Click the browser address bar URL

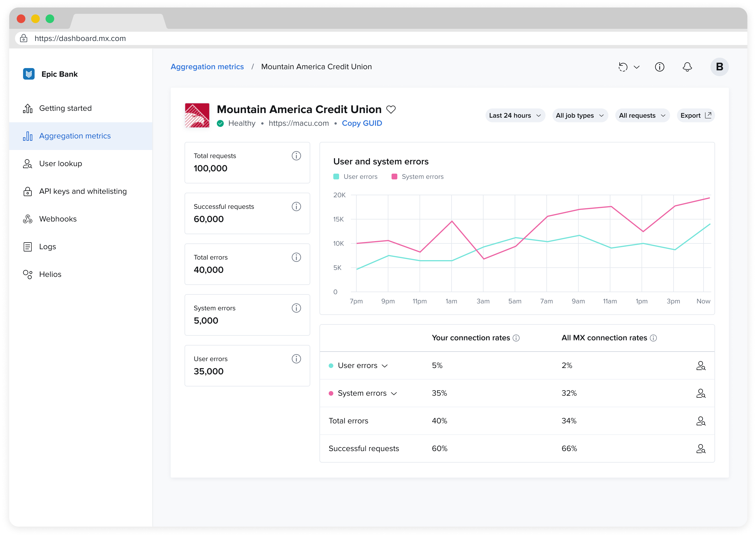click(x=80, y=38)
